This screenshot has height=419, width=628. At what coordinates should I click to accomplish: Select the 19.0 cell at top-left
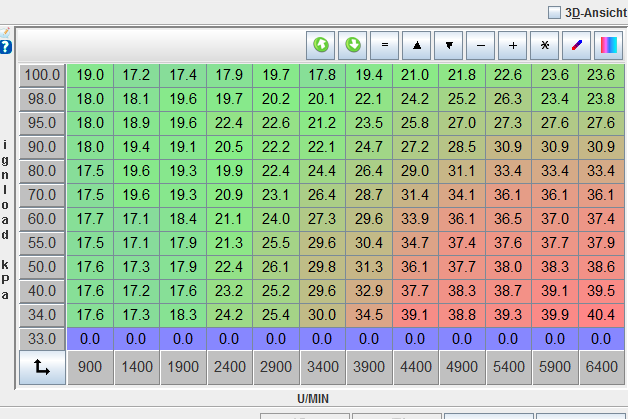point(91,75)
